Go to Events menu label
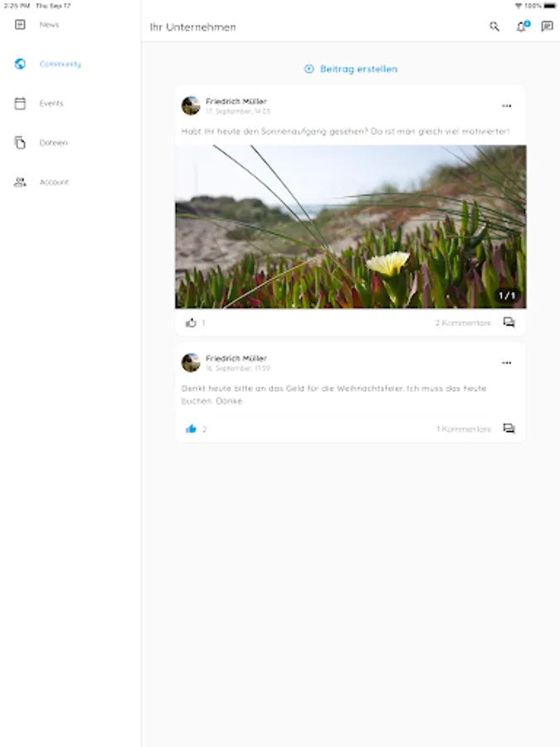 click(51, 104)
